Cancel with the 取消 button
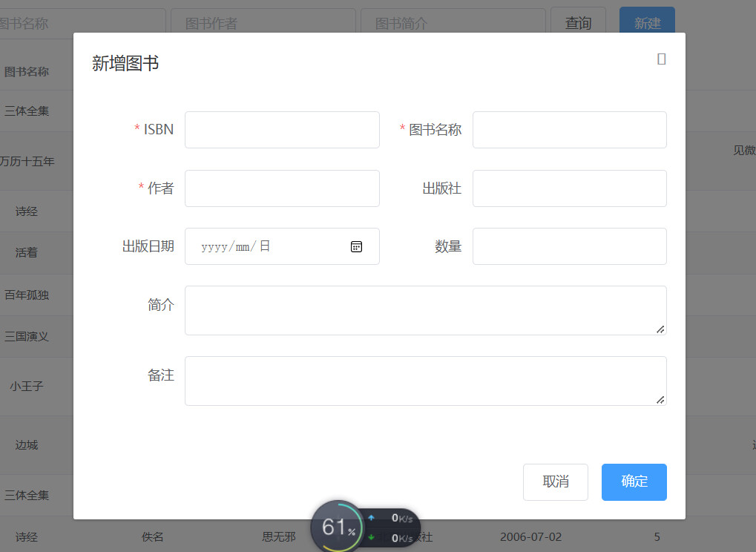The height and width of the screenshot is (552, 756). tap(556, 482)
